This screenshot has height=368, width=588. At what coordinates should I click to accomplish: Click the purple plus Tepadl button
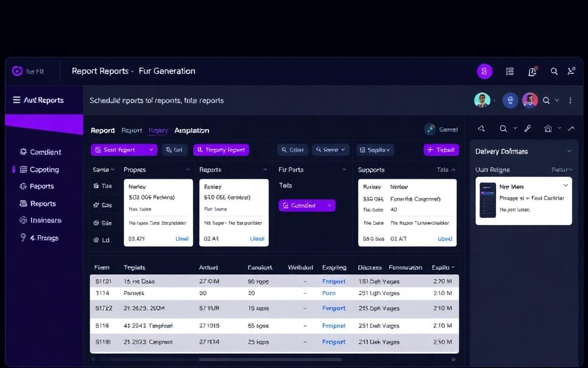[441, 149]
